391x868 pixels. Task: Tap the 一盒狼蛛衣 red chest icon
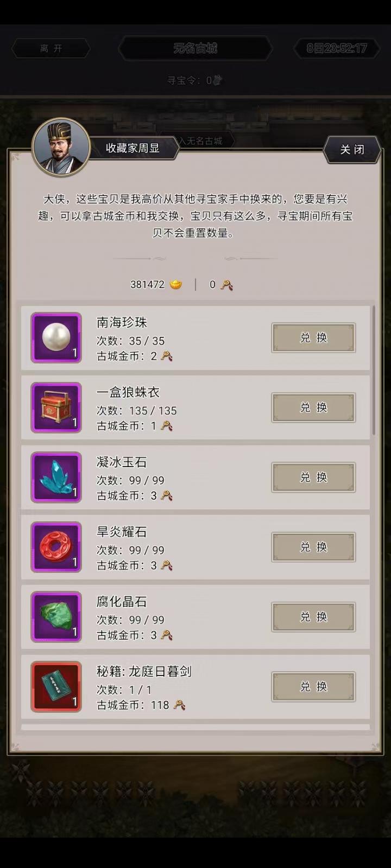[x=56, y=407]
